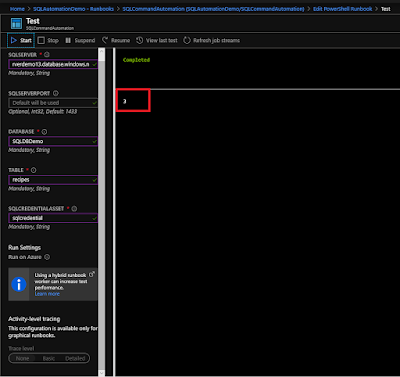Edit the SQLSERVERPORT input field

(x=53, y=103)
